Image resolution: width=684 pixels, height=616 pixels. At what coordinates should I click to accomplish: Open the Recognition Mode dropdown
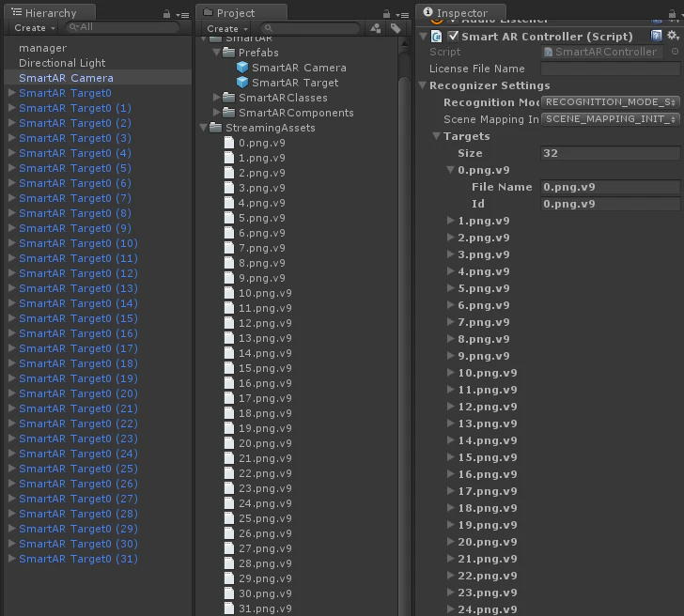[x=611, y=102]
